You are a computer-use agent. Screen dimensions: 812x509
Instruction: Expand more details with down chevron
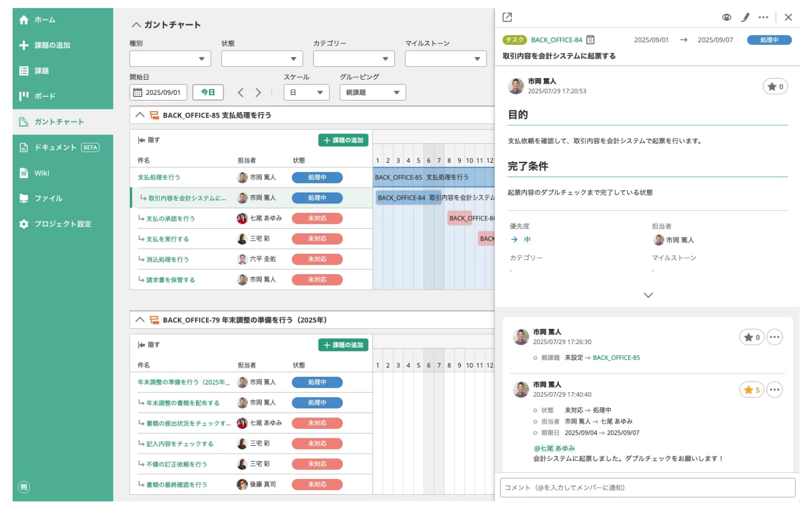pos(648,295)
